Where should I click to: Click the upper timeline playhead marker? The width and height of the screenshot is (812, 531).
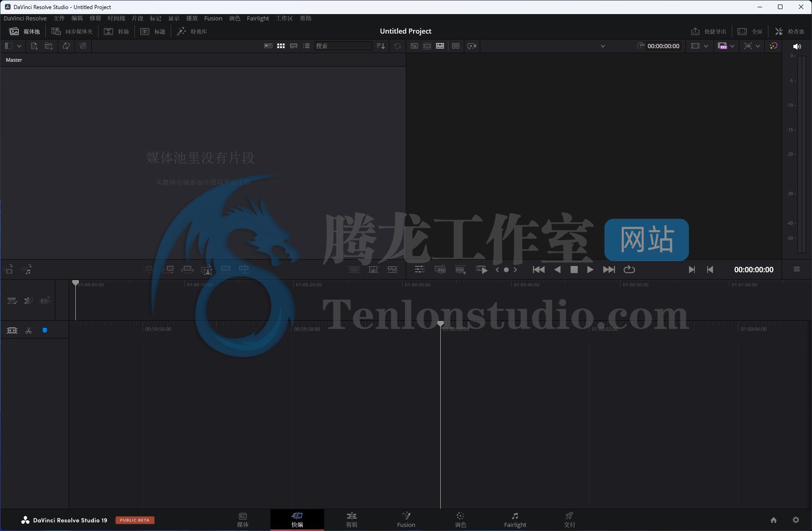tap(75, 283)
